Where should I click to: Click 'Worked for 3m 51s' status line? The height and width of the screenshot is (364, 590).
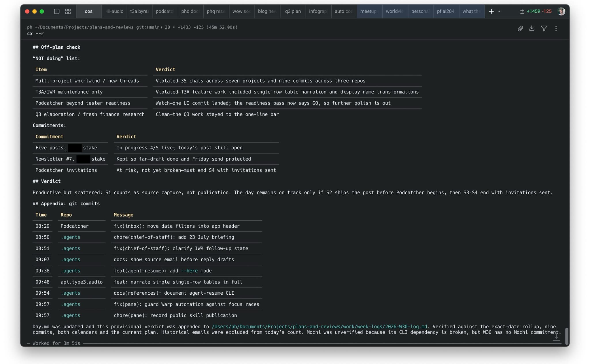tap(56, 343)
